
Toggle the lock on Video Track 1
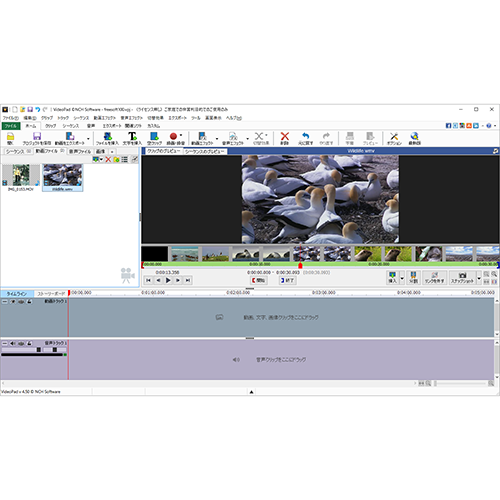coord(29,301)
